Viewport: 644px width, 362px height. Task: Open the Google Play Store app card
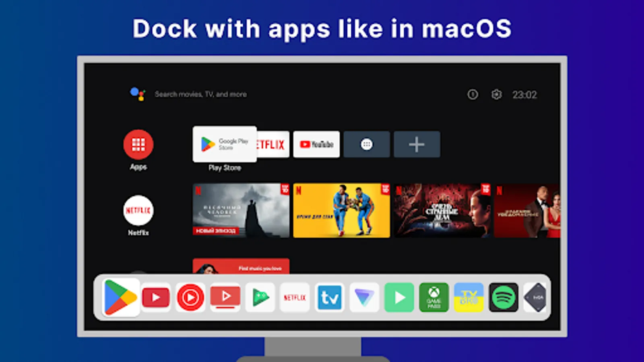[x=225, y=144]
